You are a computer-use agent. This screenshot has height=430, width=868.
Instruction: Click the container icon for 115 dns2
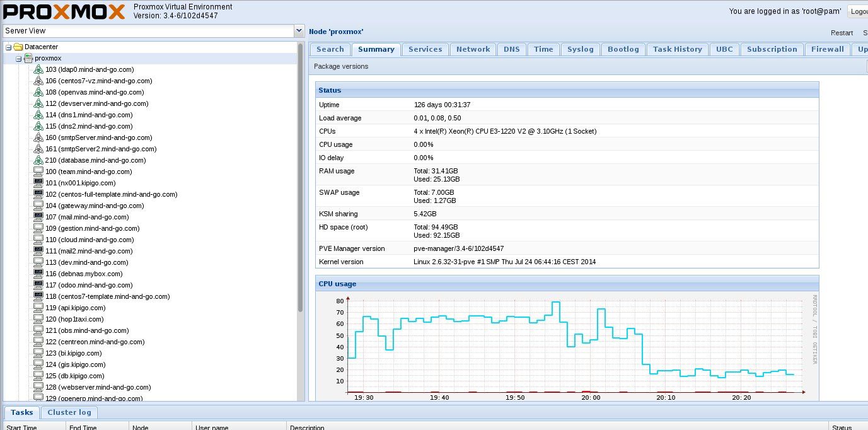click(x=38, y=126)
